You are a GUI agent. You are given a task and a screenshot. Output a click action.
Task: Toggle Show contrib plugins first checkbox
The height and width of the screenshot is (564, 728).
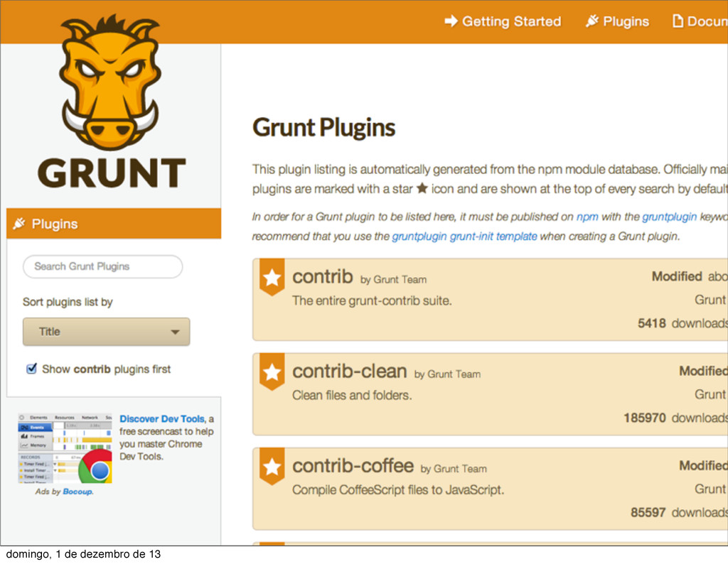coord(31,369)
